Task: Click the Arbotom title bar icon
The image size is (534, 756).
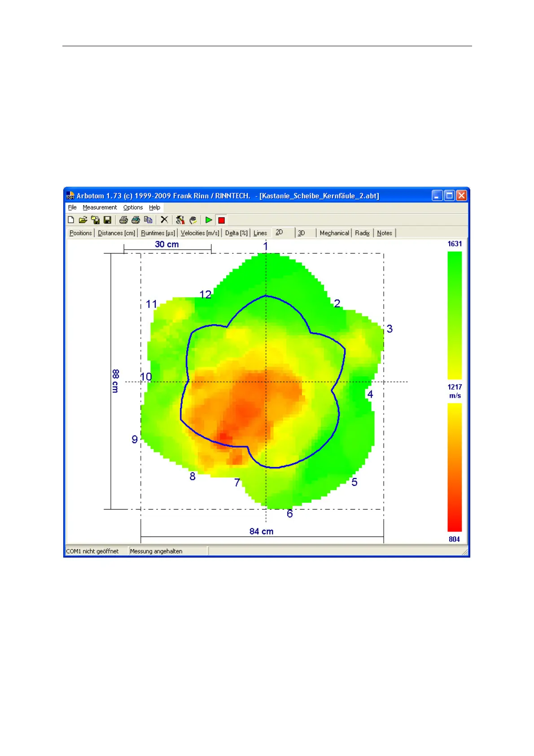Action: coord(70,196)
